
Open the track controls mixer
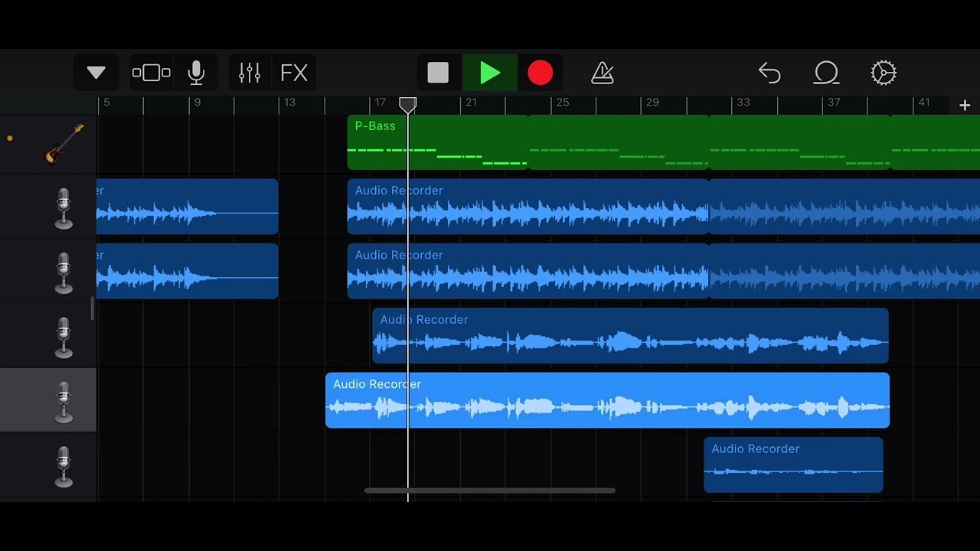[x=250, y=73]
